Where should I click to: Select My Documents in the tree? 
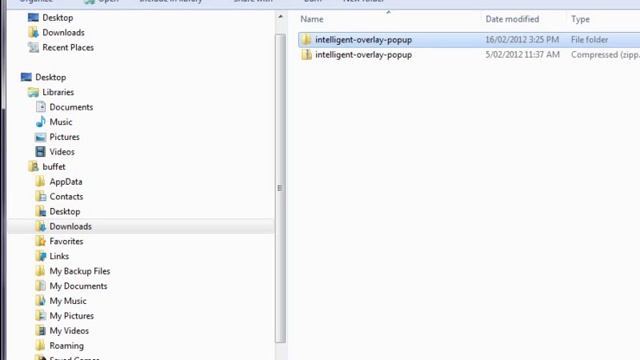pos(78,286)
